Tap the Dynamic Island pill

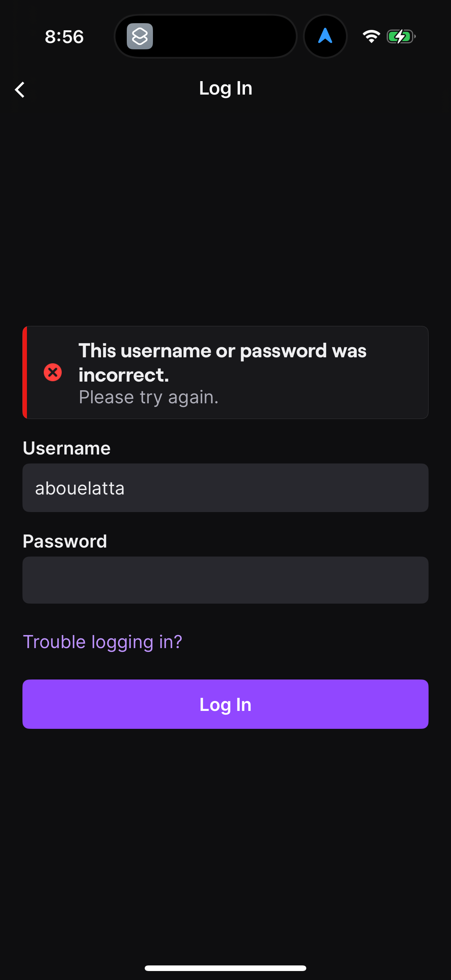(x=205, y=36)
